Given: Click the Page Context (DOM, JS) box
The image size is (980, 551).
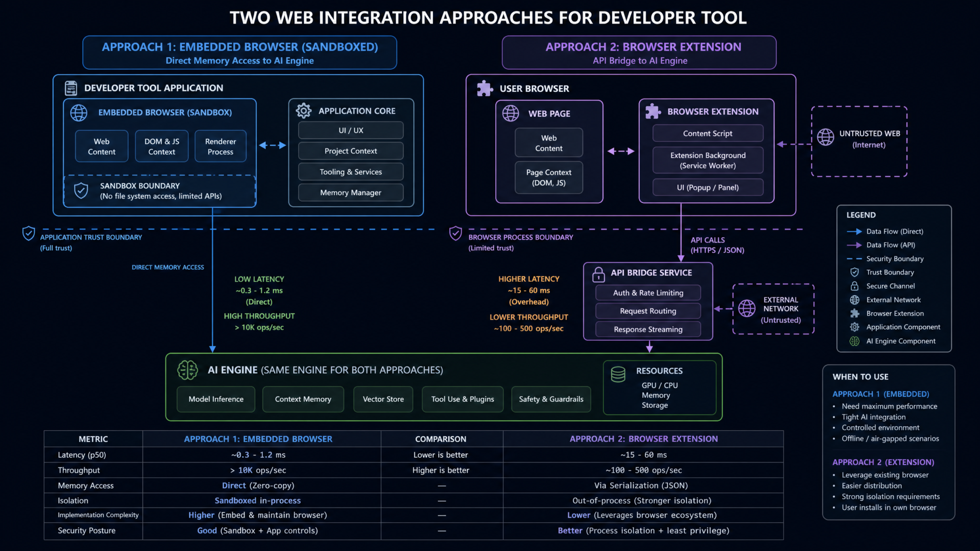Looking at the screenshot, I should (549, 177).
